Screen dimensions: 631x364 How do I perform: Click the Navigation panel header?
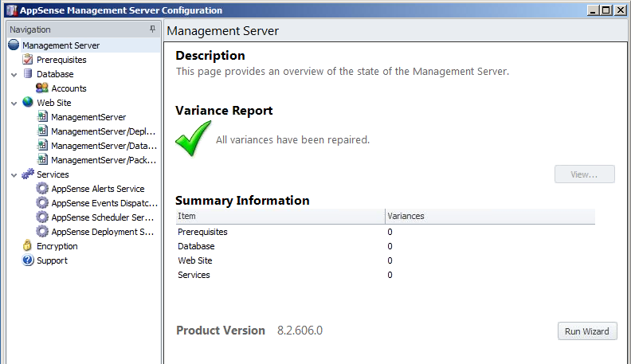(x=84, y=29)
